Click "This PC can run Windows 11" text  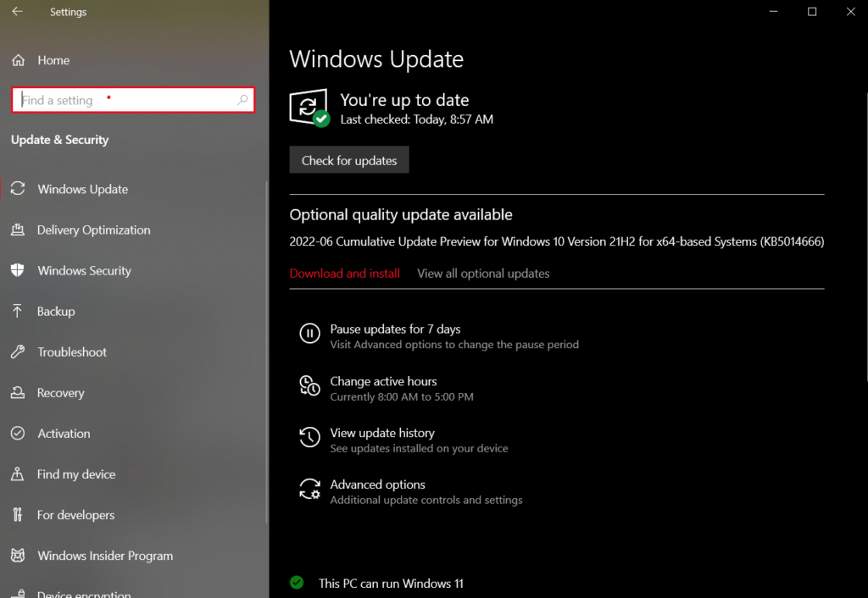pos(391,583)
